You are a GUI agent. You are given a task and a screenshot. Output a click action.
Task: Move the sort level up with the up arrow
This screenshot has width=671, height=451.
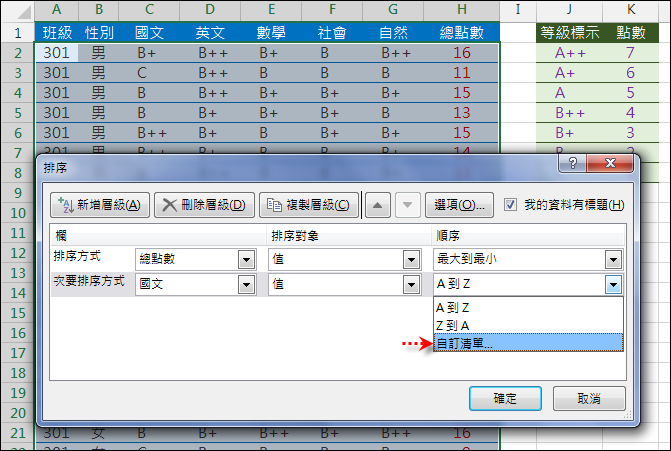[377, 205]
